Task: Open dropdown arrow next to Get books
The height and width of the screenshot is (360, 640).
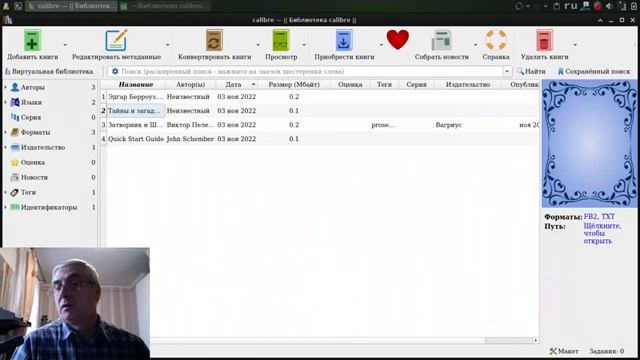Action: click(x=381, y=44)
